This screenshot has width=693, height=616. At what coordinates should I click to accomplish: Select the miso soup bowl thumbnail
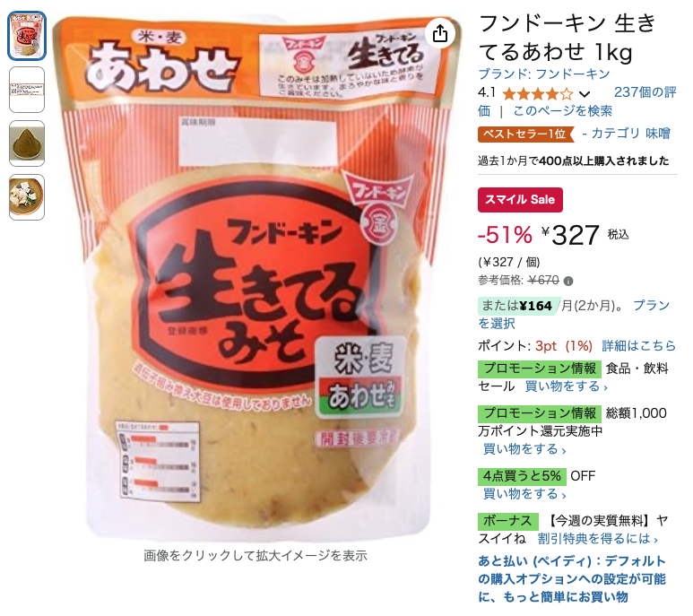pos(27,197)
